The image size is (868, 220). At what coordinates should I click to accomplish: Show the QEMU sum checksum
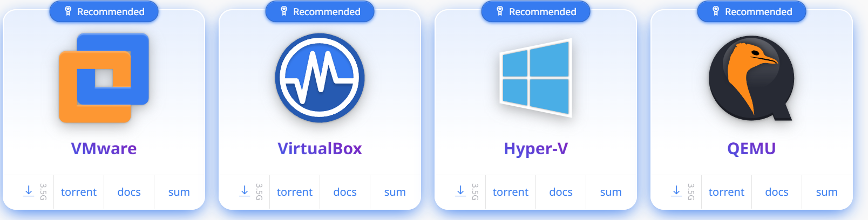click(x=827, y=192)
